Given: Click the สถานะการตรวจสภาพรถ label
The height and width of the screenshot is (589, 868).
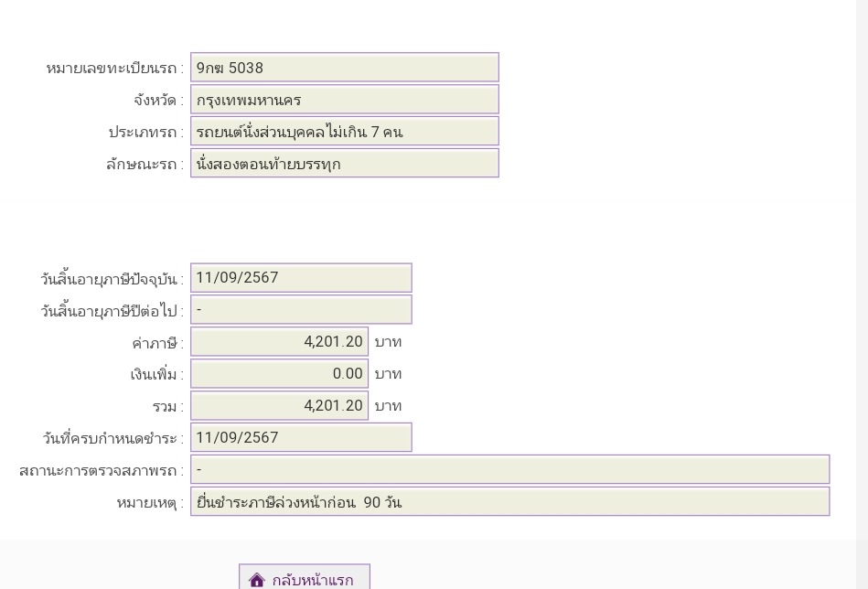Looking at the screenshot, I should (x=102, y=470).
